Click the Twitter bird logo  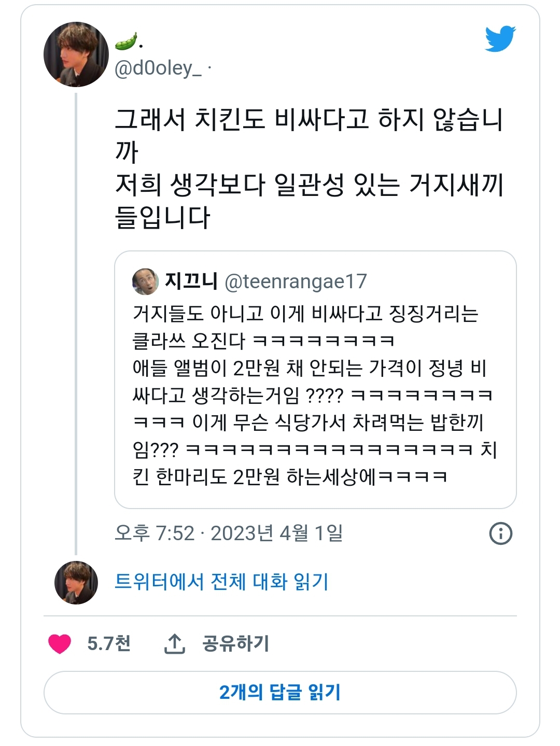[x=500, y=38]
